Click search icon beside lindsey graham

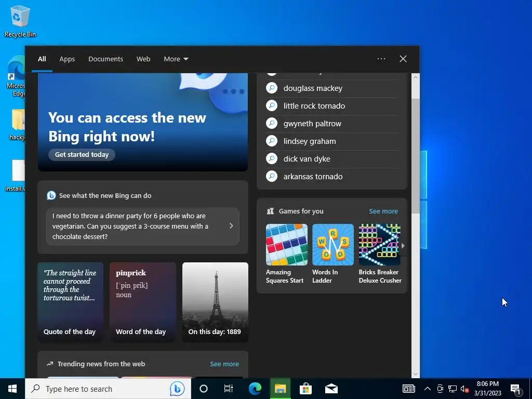[x=272, y=141]
